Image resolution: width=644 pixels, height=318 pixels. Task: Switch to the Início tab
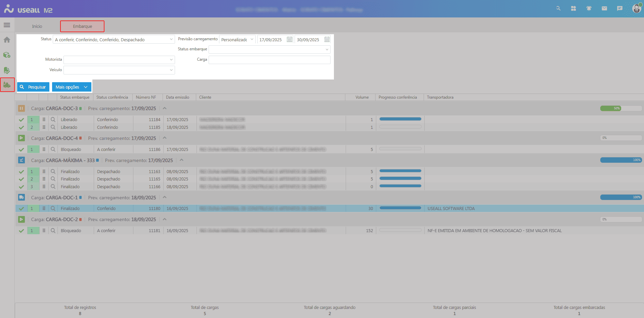click(37, 26)
